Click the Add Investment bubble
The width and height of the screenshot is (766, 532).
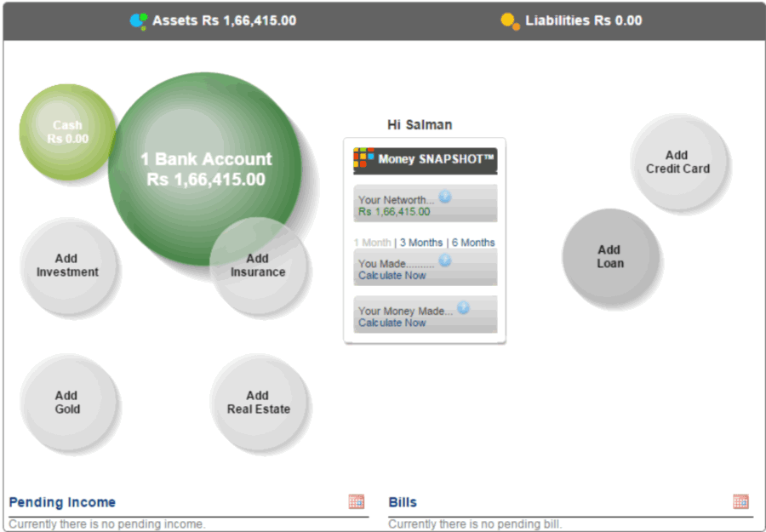(x=67, y=266)
